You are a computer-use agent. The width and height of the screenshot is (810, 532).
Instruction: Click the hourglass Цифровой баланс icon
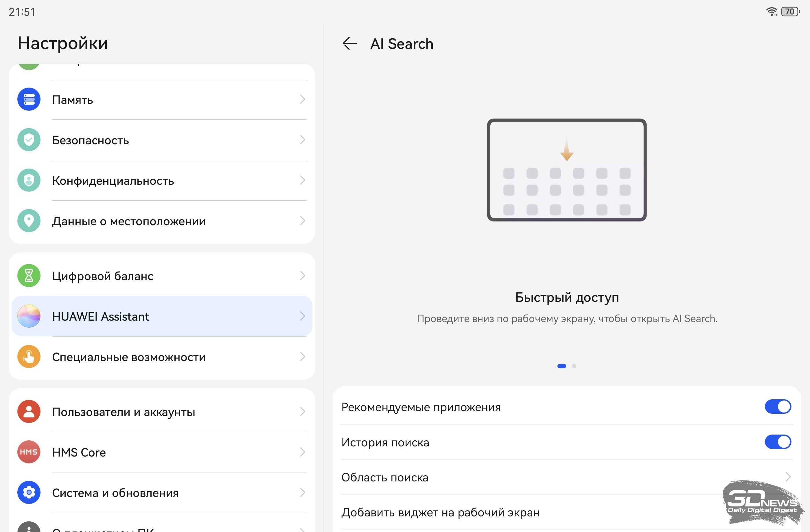tap(29, 276)
